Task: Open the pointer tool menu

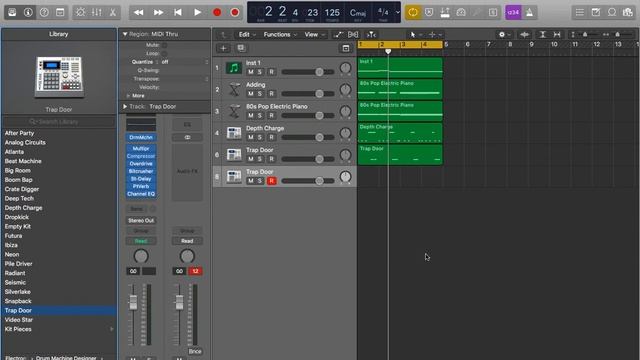Action: pos(415,35)
